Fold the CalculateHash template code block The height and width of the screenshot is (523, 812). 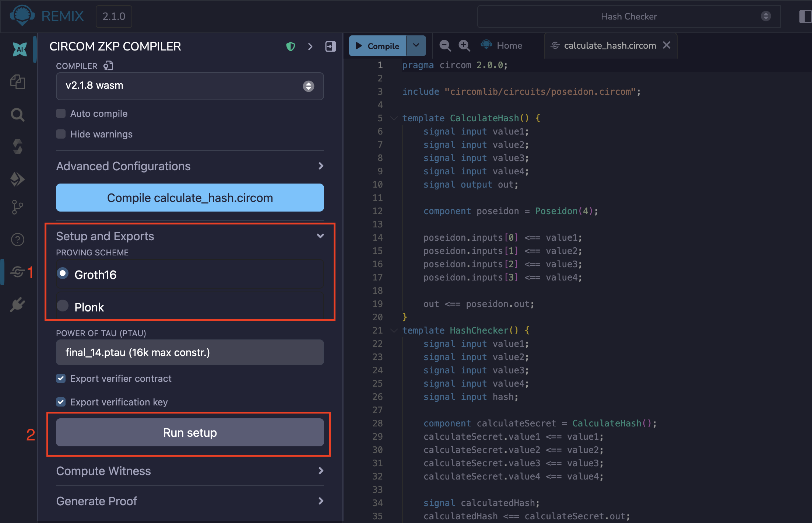(394, 118)
